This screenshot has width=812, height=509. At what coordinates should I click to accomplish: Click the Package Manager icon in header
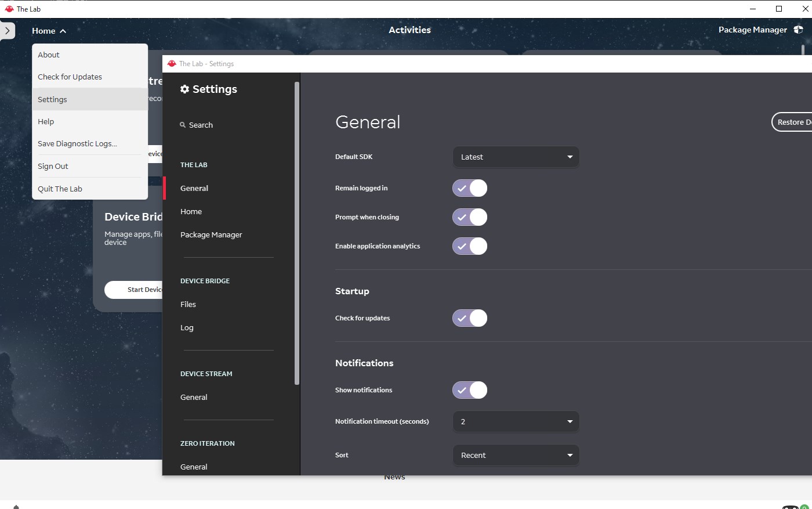pyautogui.click(x=798, y=30)
